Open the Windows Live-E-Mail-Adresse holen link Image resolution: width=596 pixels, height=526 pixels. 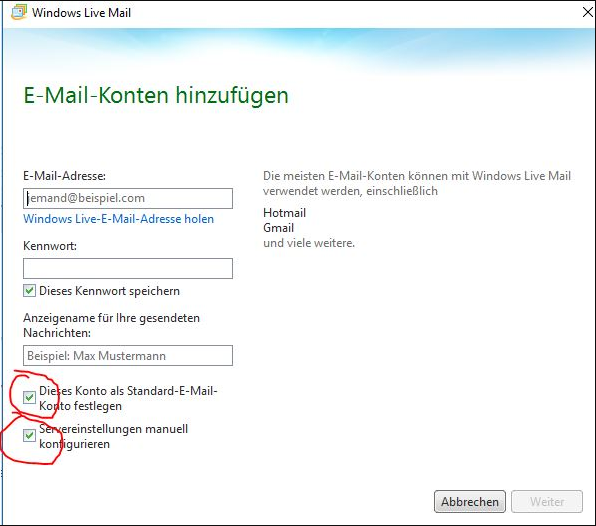(119, 219)
